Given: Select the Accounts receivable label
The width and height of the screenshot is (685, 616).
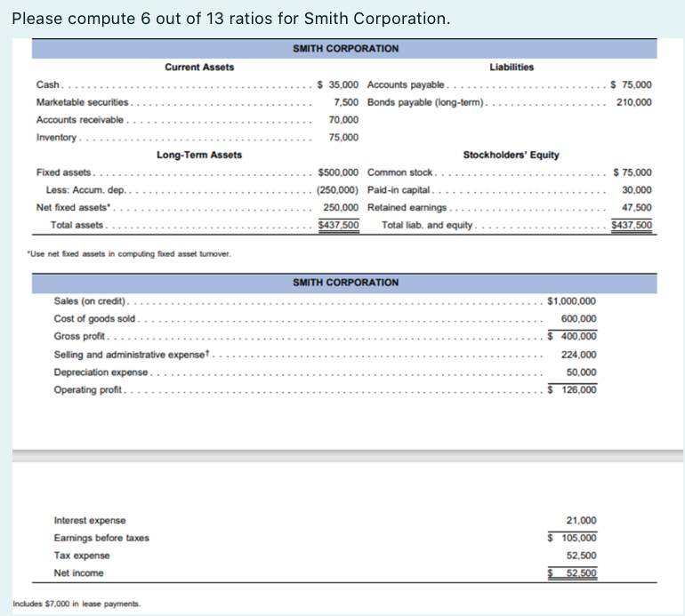Looking at the screenshot, I should click(x=80, y=120).
